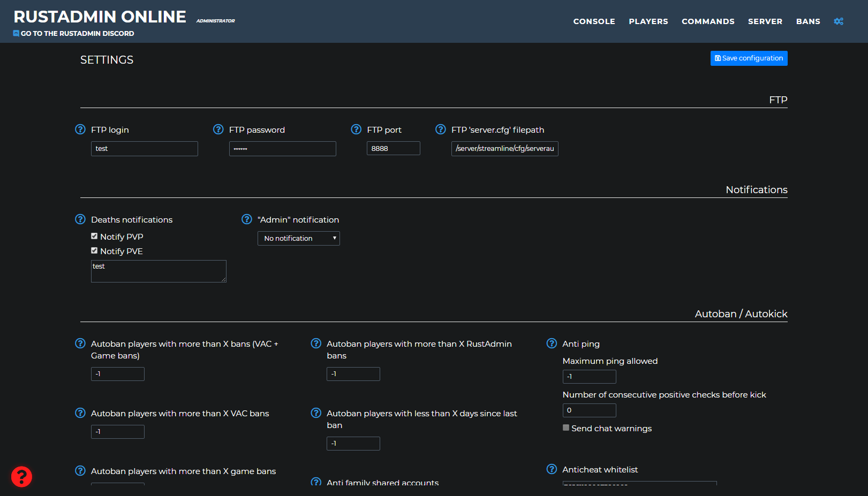Focus the consecutive positive checks field
This screenshot has height=496, width=868.
[590, 410]
